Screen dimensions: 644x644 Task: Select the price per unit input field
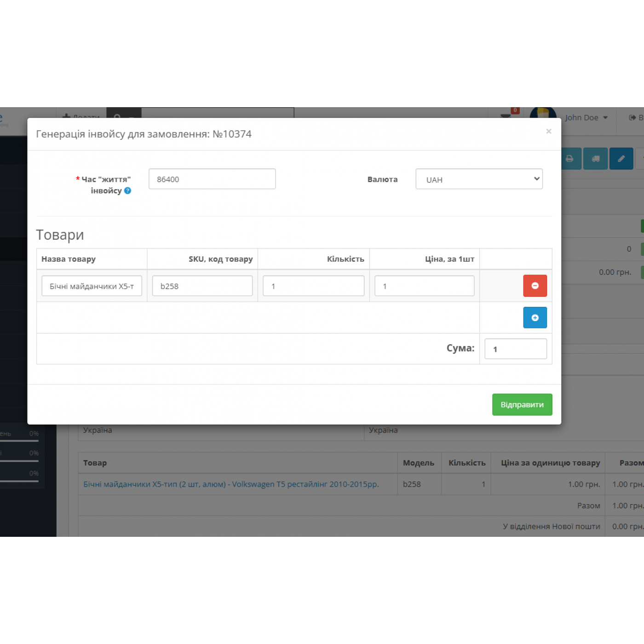(424, 286)
